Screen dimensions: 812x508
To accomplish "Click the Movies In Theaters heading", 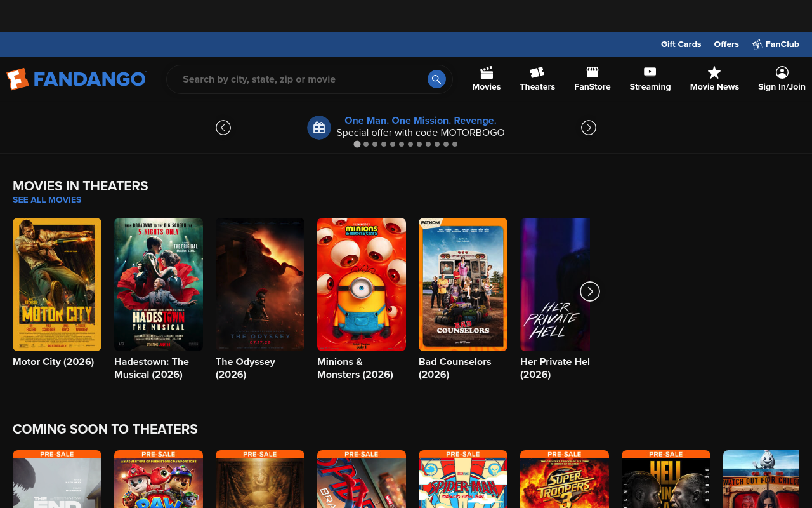I will coord(81,186).
